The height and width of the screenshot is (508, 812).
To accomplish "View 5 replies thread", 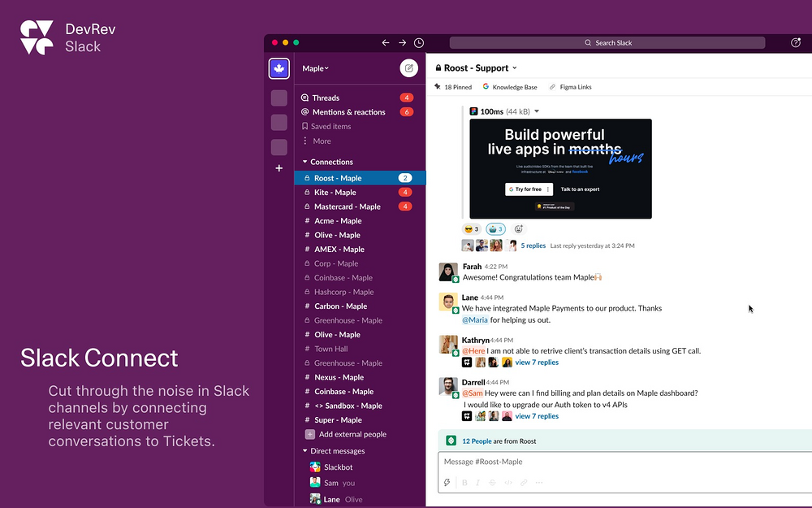I will pyautogui.click(x=533, y=245).
